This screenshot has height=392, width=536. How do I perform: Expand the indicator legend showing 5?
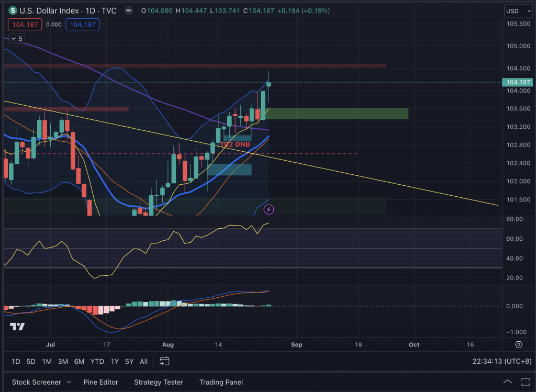click(16, 39)
